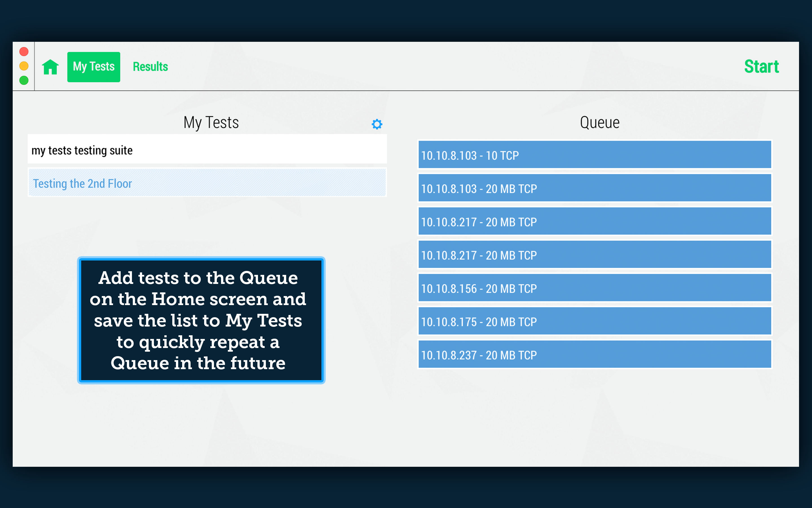Screen dimensions: 812x508
Task: Select queue item 10.10.8.175 - 20 MB TCP
Action: 595,321
